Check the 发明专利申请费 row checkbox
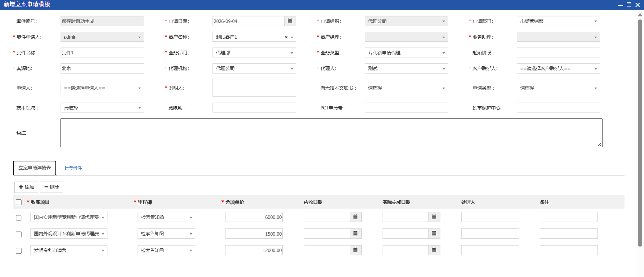The width and height of the screenshot is (644, 277). (19, 251)
